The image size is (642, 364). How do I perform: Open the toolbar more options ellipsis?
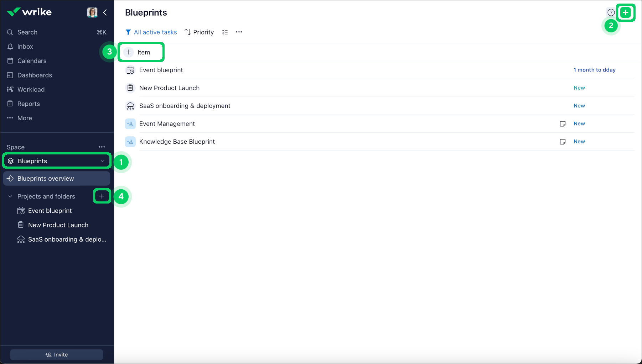click(239, 32)
